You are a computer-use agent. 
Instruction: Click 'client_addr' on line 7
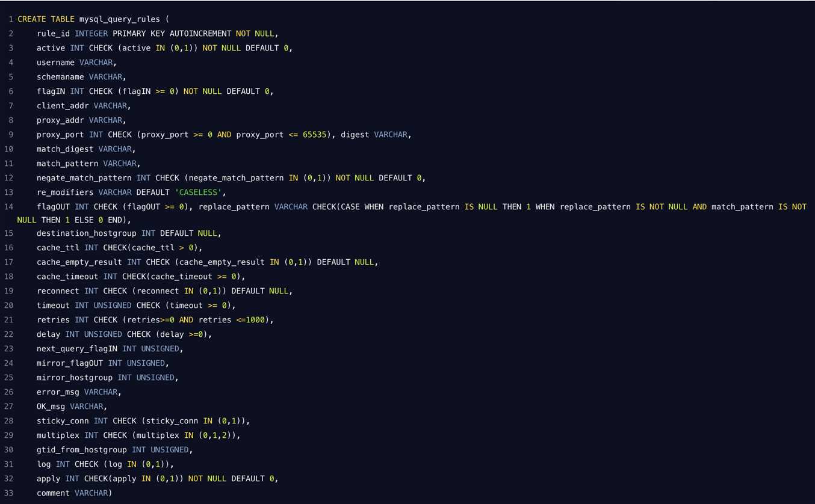click(63, 106)
